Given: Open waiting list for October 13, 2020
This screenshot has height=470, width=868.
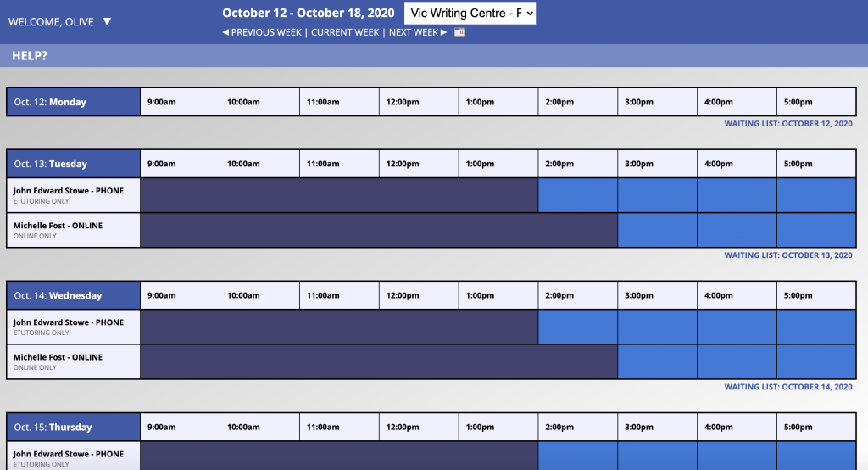Looking at the screenshot, I should [787, 255].
